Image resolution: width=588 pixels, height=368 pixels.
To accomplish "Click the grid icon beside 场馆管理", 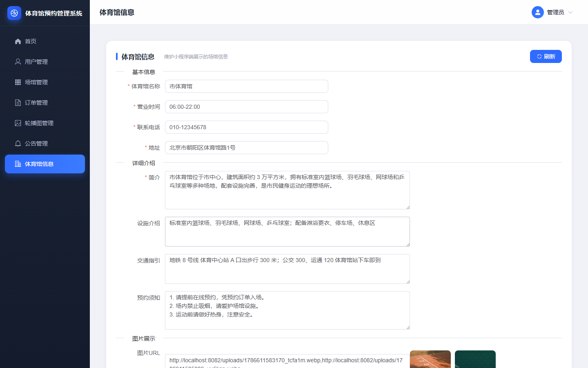I will [x=18, y=82].
